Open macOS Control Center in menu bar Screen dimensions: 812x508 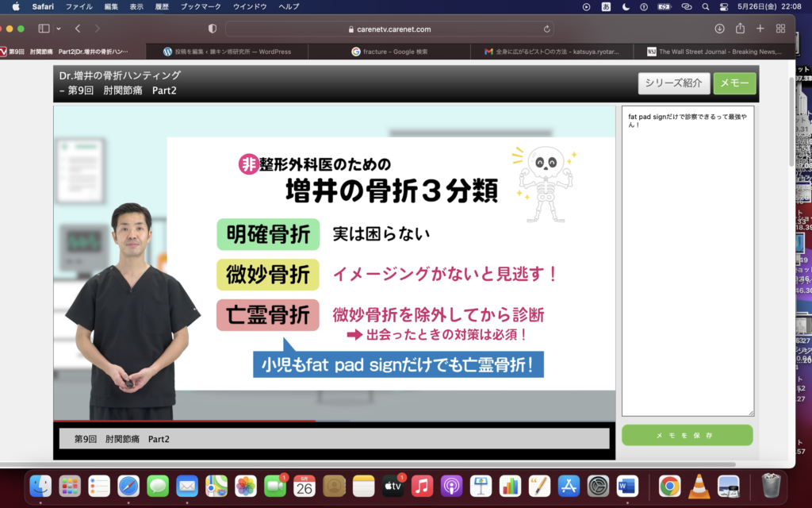[723, 6]
